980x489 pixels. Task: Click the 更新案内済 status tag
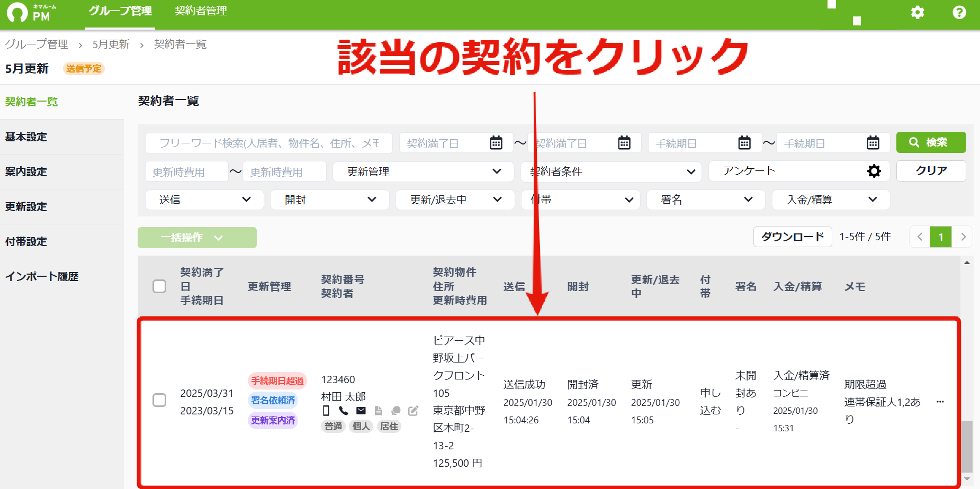[x=273, y=420]
